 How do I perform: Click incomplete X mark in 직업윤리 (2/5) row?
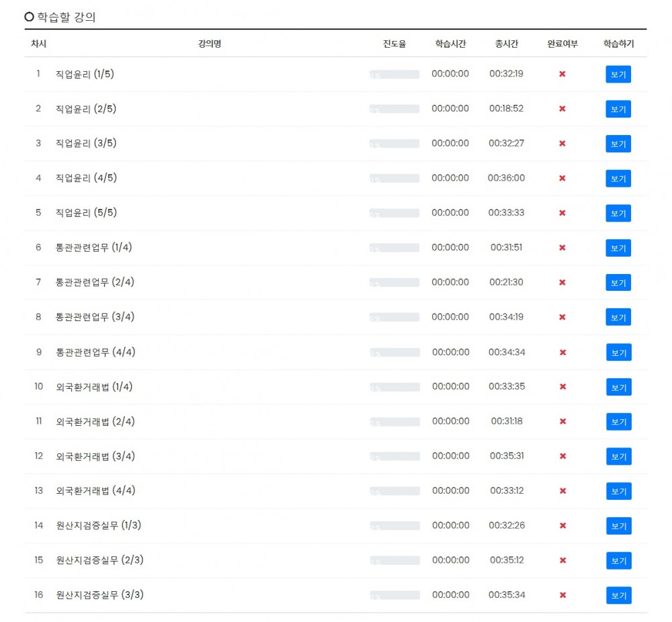[x=562, y=109]
